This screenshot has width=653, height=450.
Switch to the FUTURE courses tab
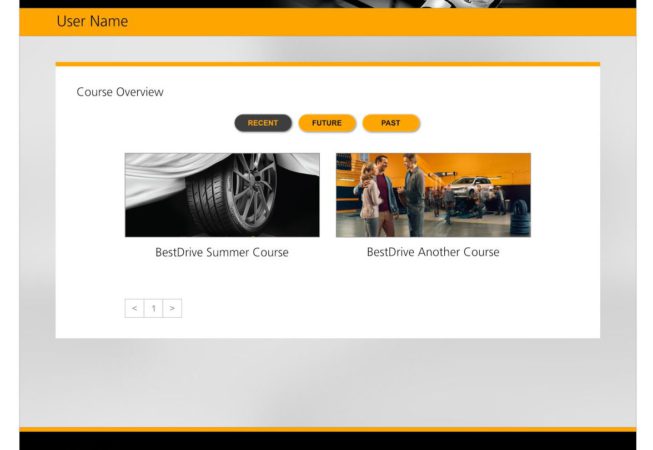point(327,123)
